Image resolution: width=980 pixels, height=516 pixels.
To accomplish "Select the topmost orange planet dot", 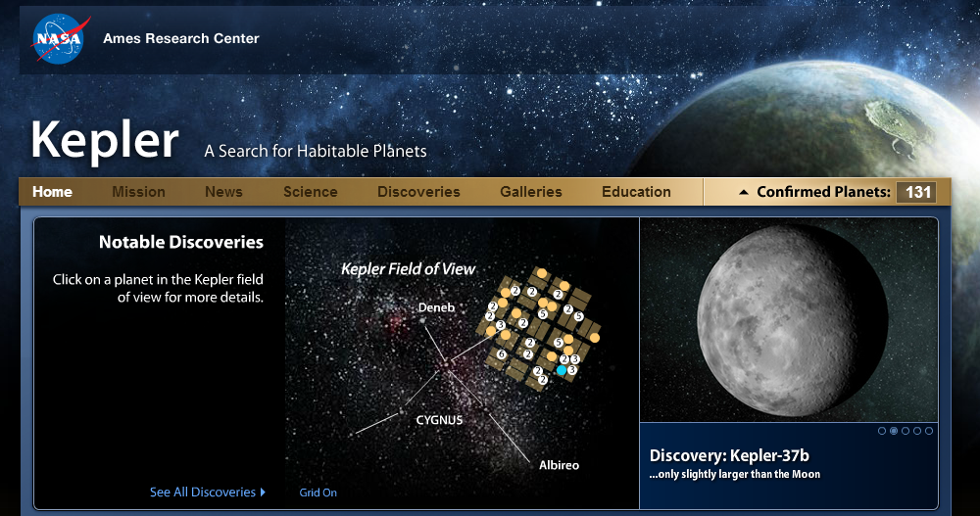I will click(542, 273).
